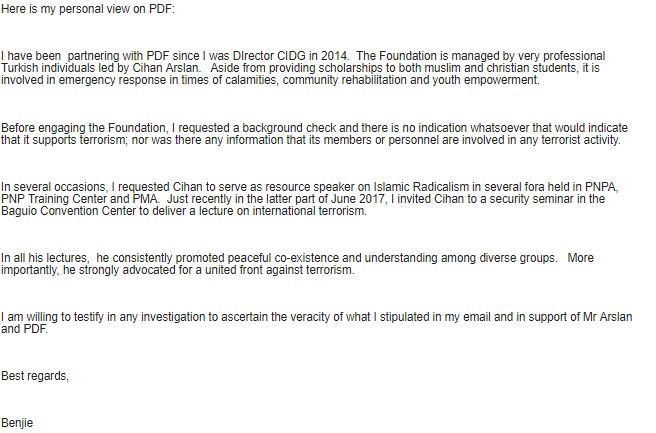Screen dimensions: 656x433
Task: Click the signature name "Benjie"
Action: pyautogui.click(x=18, y=423)
